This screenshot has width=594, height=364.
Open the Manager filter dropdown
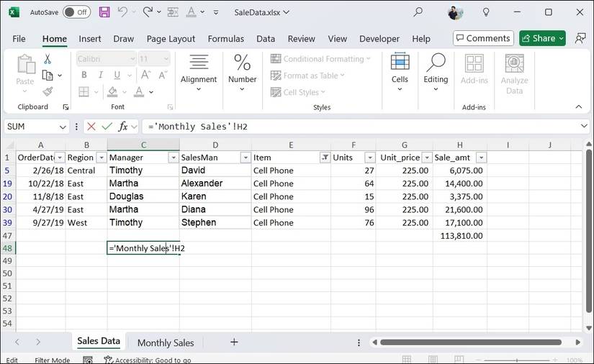coord(173,158)
